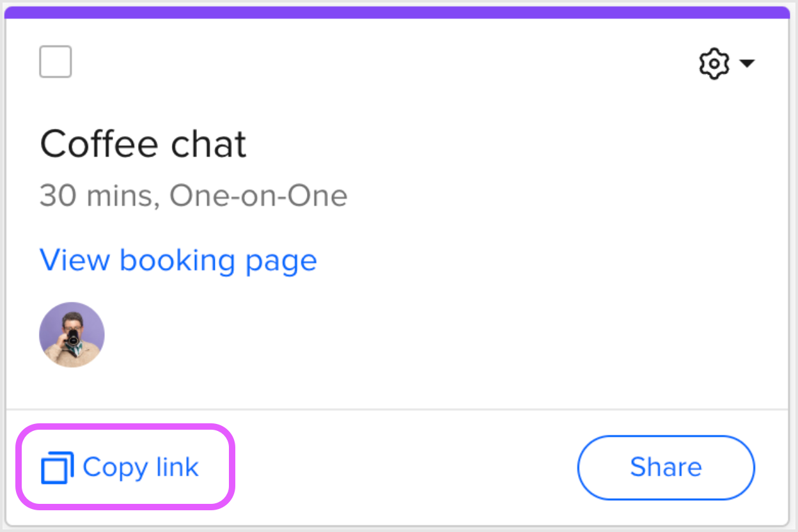
Task: Click the host avatar photo
Action: click(x=72, y=334)
